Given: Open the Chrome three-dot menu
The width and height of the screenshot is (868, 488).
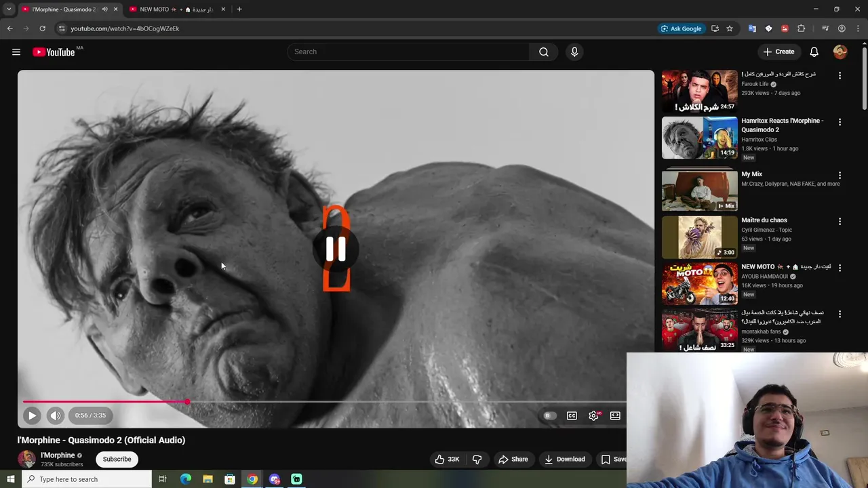Looking at the screenshot, I should (858, 28).
